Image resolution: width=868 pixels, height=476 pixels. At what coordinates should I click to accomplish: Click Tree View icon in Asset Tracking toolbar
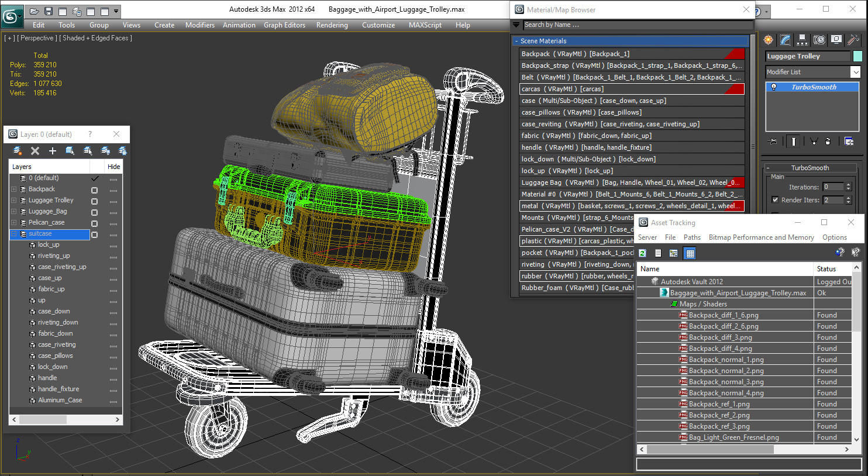tap(673, 253)
